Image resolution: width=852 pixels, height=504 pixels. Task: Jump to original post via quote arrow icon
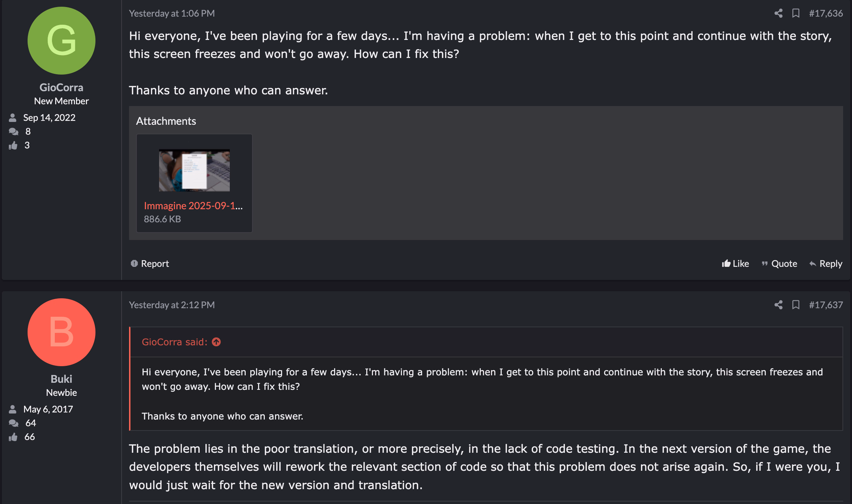coord(216,342)
